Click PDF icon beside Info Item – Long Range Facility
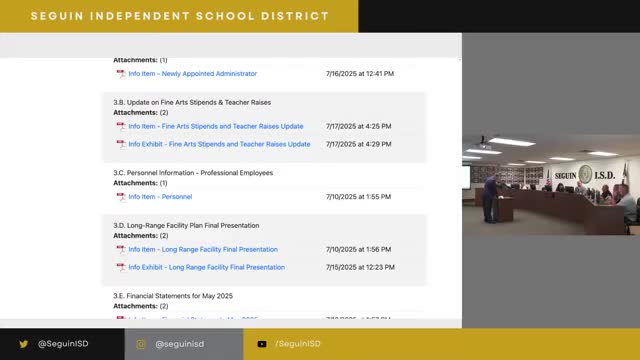The height and width of the screenshot is (360, 640). pos(121,249)
